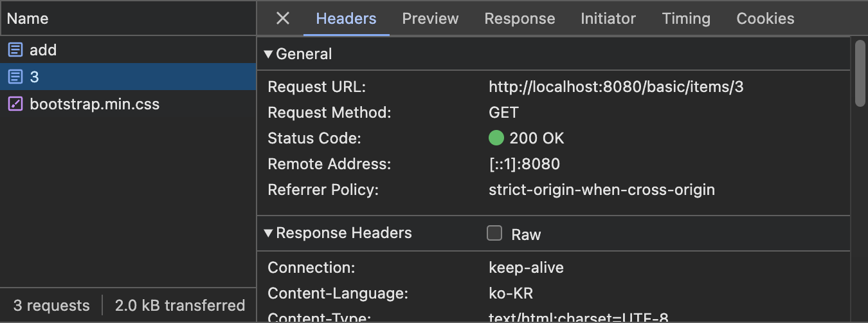The image size is (868, 323).
Task: Select the Headers tab
Action: click(x=346, y=19)
